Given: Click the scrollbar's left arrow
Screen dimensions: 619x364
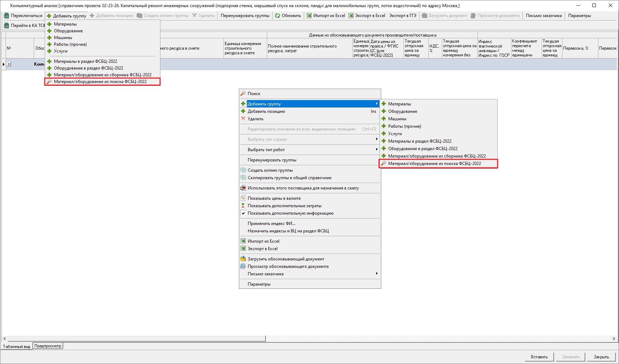Looking at the screenshot, I should [x=4, y=339].
